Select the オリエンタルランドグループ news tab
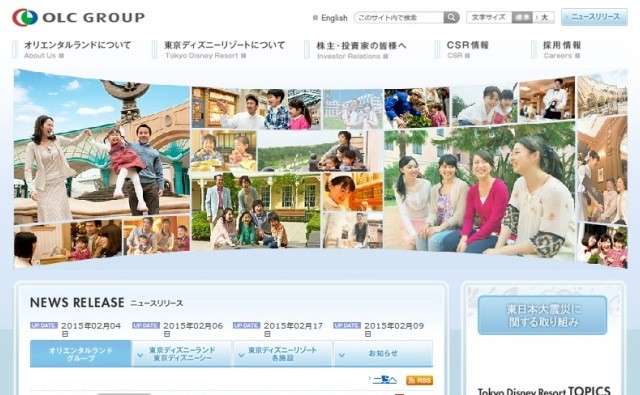 (80, 354)
